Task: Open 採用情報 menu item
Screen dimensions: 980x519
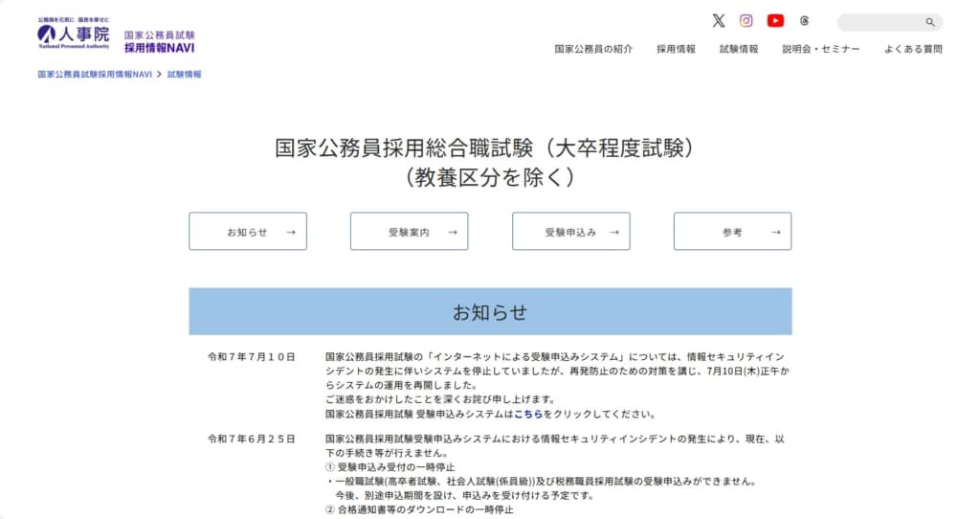Action: point(676,49)
